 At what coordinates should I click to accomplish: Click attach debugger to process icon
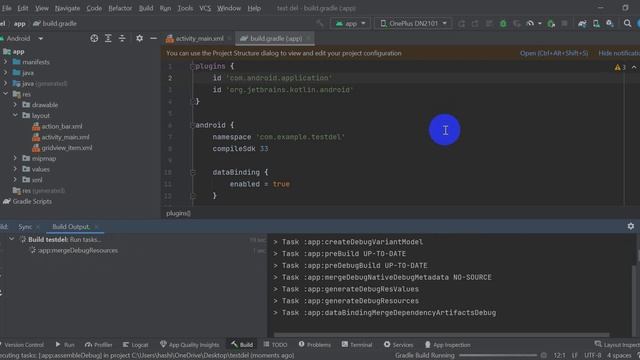(x=551, y=24)
